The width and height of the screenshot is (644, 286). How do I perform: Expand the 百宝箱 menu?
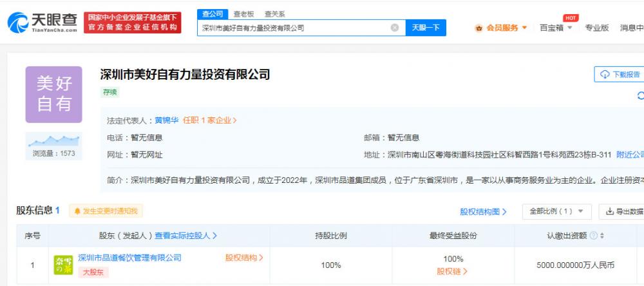556,28
